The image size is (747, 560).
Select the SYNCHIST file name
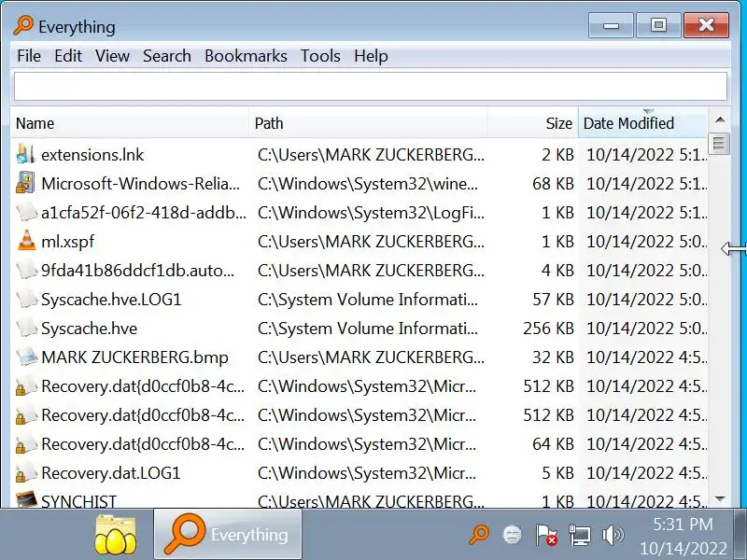(x=79, y=501)
